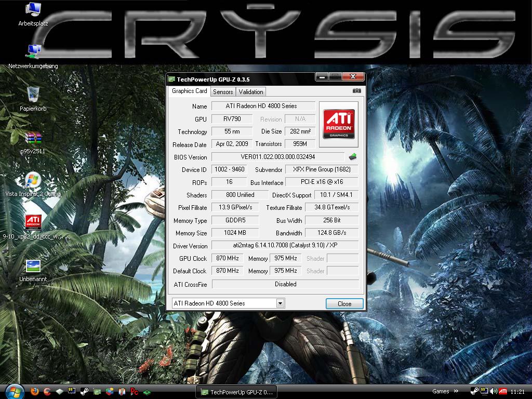Click ATI icon in system tray

[503, 392]
